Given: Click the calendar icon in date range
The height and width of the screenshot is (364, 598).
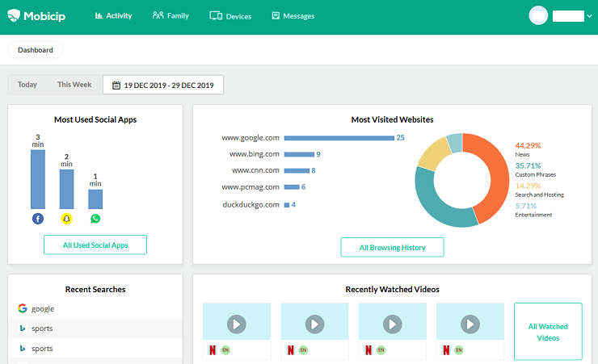Looking at the screenshot, I should click(x=116, y=85).
